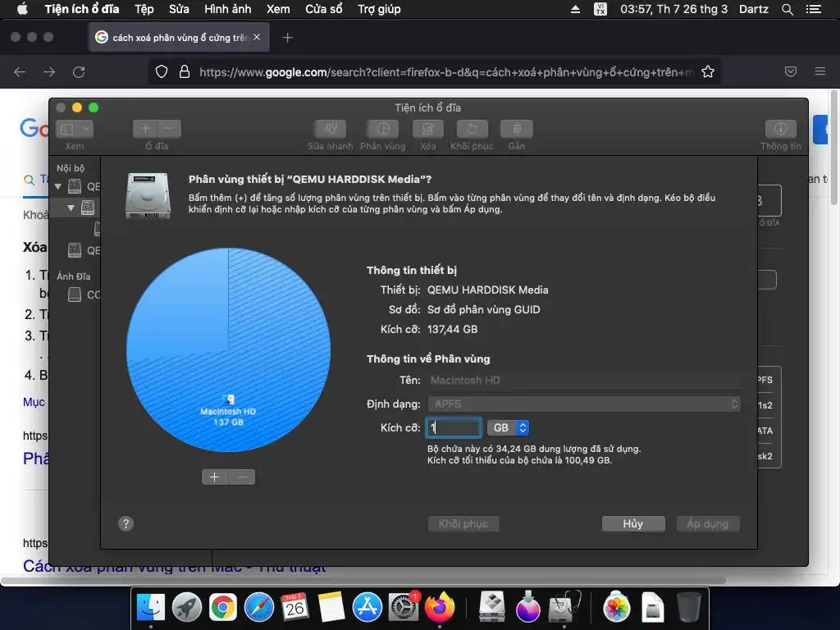Add volume with toolbar plus button

[145, 129]
